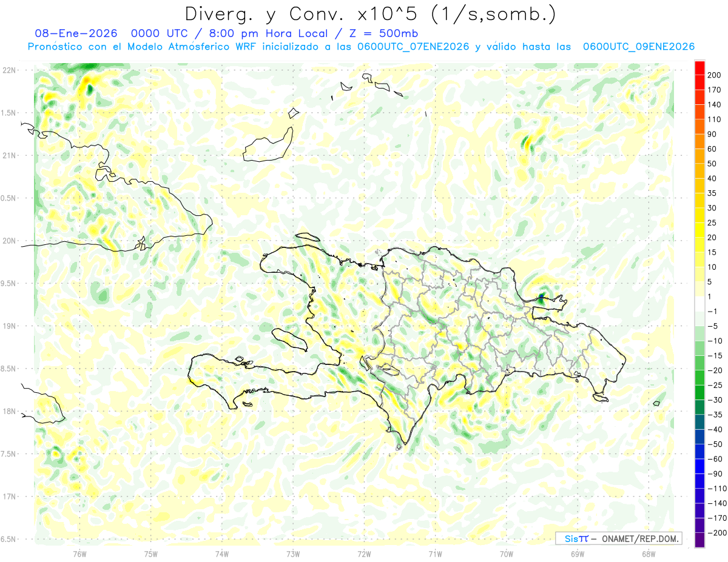Click the '17N' latitude label
This screenshot has height=562, width=728.
pyautogui.click(x=8, y=497)
